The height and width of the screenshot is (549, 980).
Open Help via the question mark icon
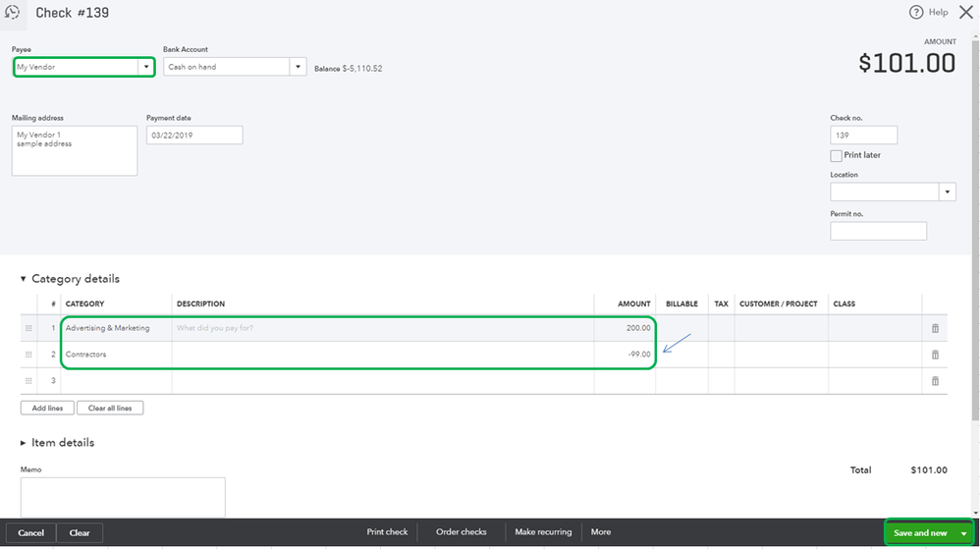coord(916,13)
